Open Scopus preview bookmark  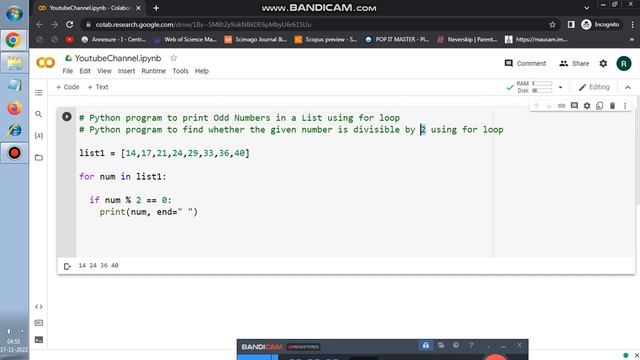326,40
